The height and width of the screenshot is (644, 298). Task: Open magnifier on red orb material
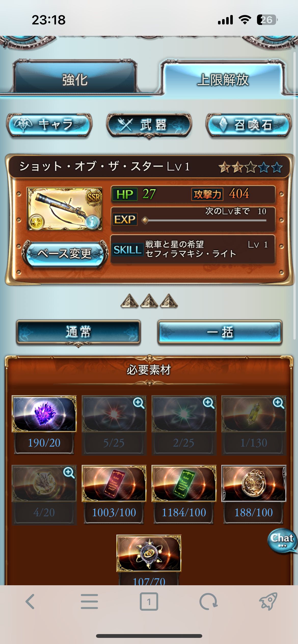[x=139, y=403]
